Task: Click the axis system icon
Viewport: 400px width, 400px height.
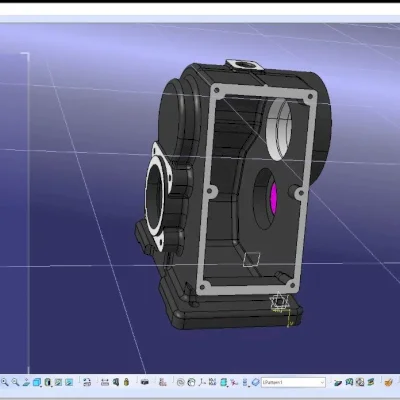Action: point(202,382)
